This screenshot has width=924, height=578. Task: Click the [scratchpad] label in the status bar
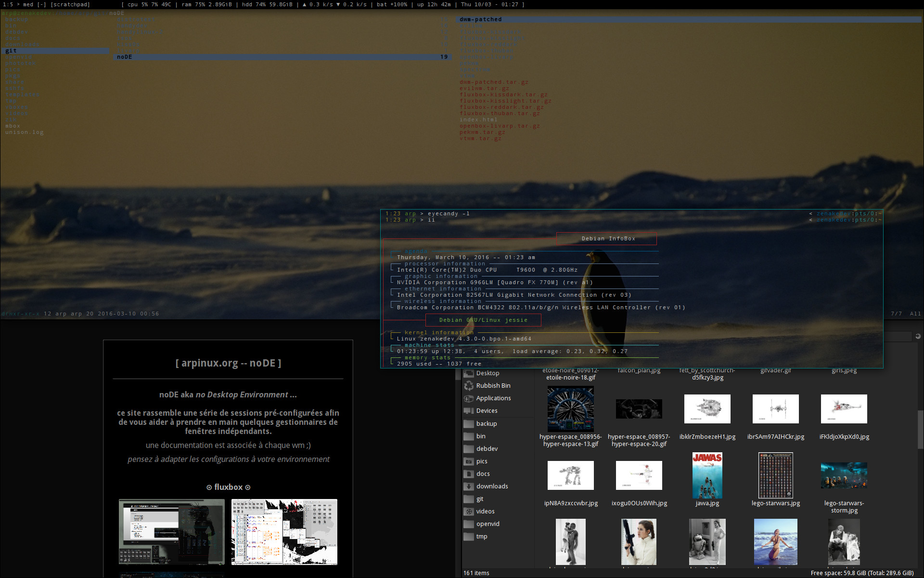coord(70,4)
